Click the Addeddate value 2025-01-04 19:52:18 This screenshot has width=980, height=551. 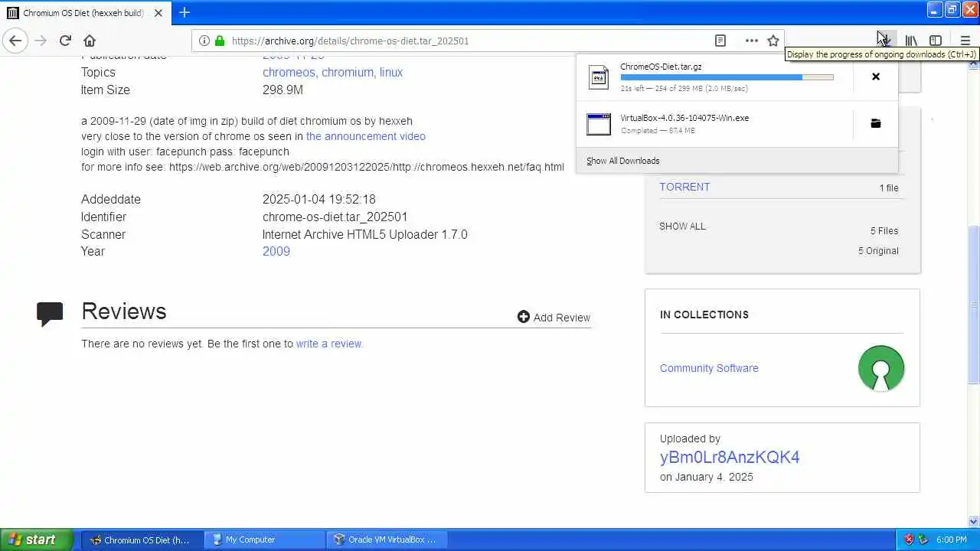[x=318, y=200]
